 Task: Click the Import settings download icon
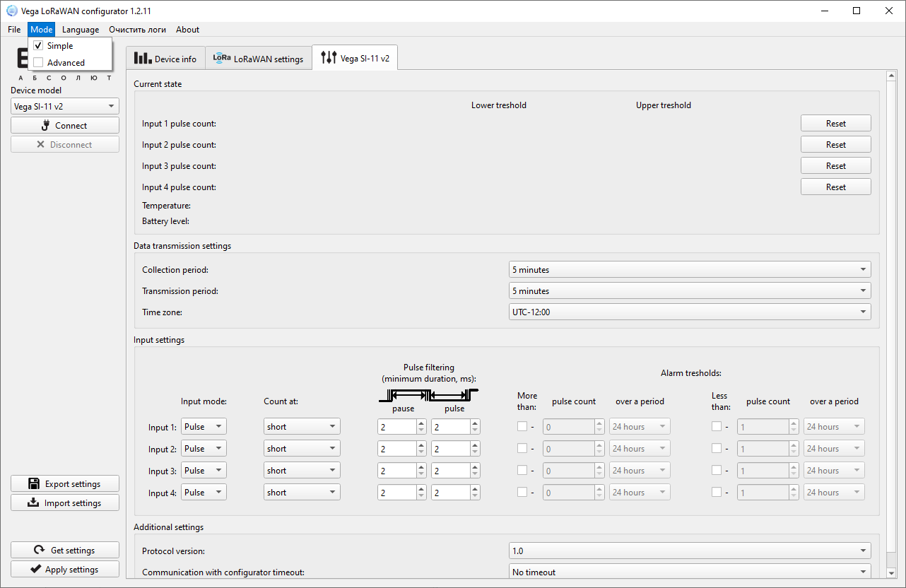(33, 503)
